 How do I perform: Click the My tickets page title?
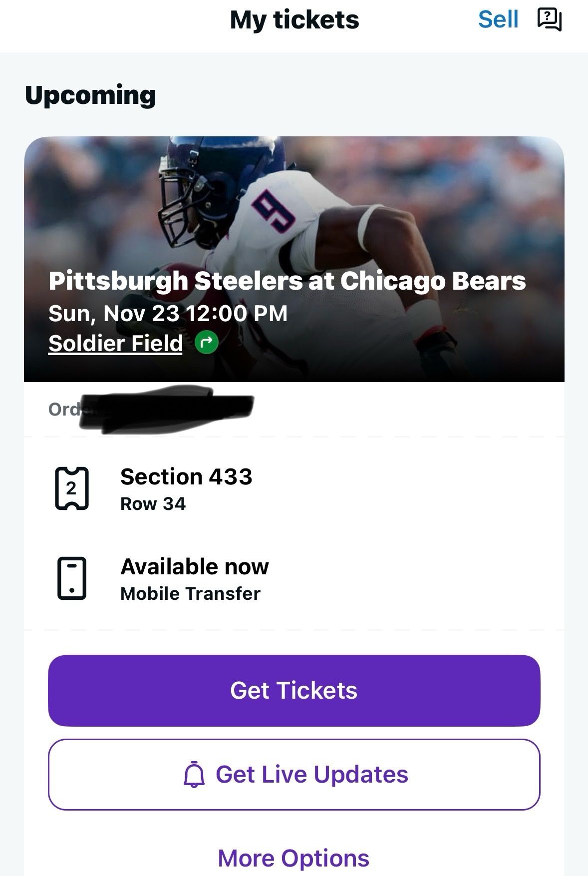tap(294, 20)
